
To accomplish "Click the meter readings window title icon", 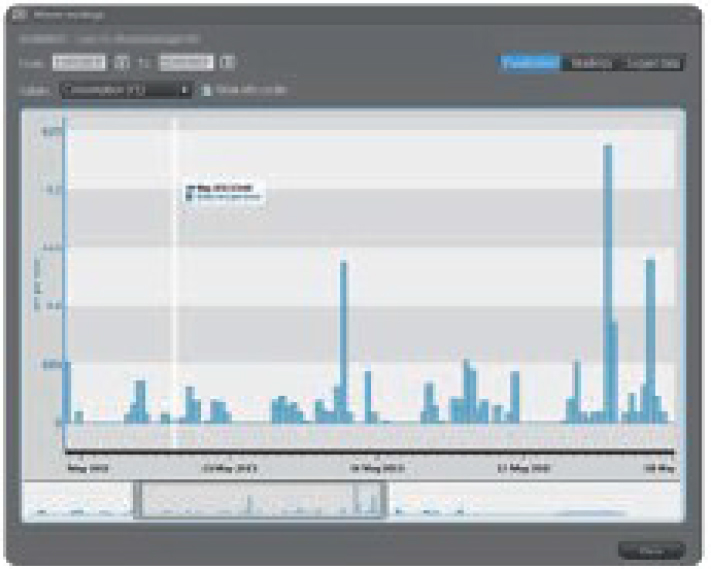I will tap(19, 15).
